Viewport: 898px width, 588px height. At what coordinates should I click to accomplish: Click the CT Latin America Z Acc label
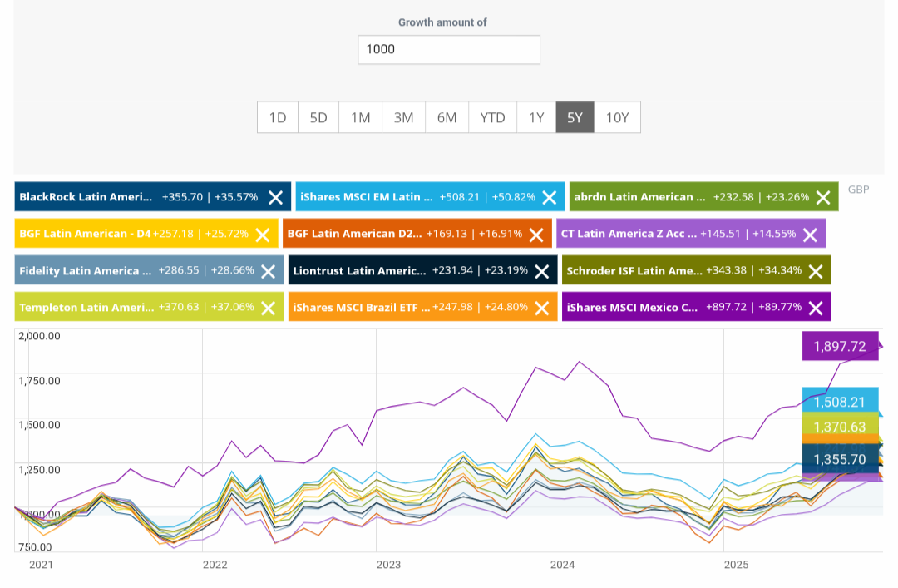[629, 234]
